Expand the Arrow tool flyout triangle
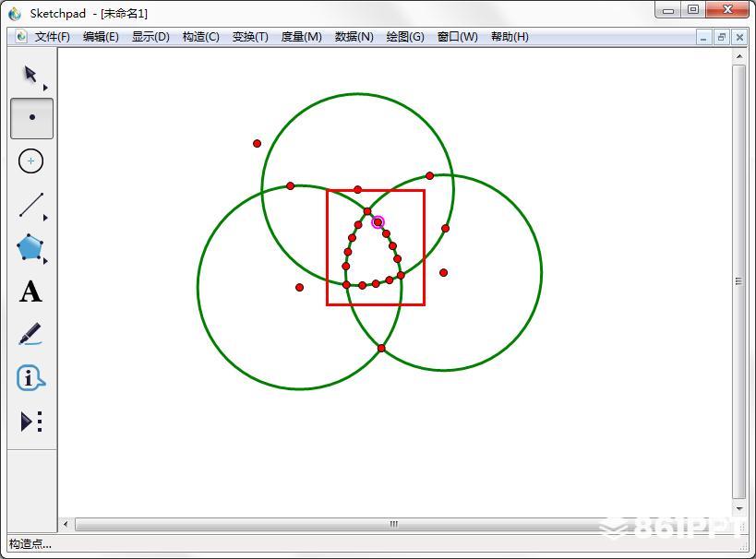The width and height of the screenshot is (756, 559). (x=45, y=88)
